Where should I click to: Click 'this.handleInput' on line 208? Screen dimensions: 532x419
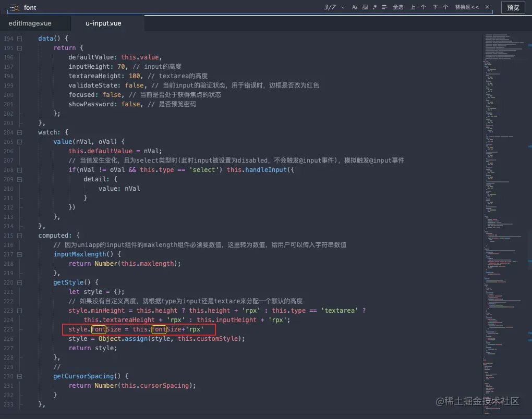tap(257, 170)
